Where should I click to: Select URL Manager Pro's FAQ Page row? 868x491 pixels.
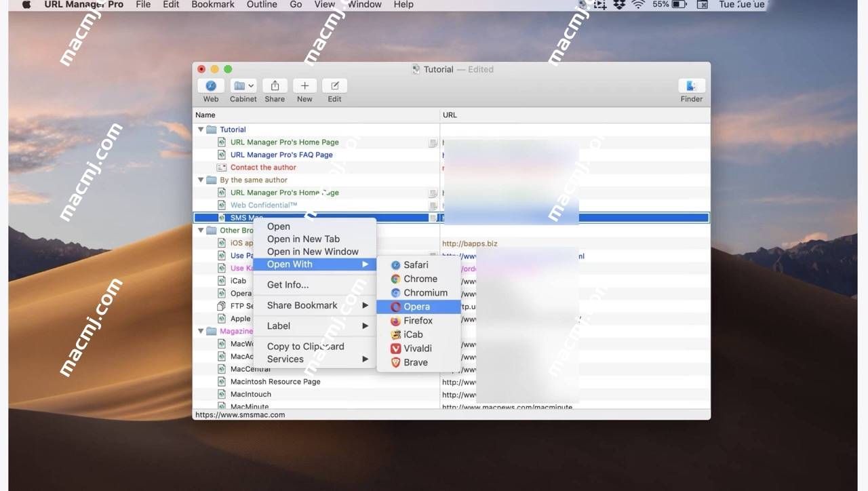451,155
